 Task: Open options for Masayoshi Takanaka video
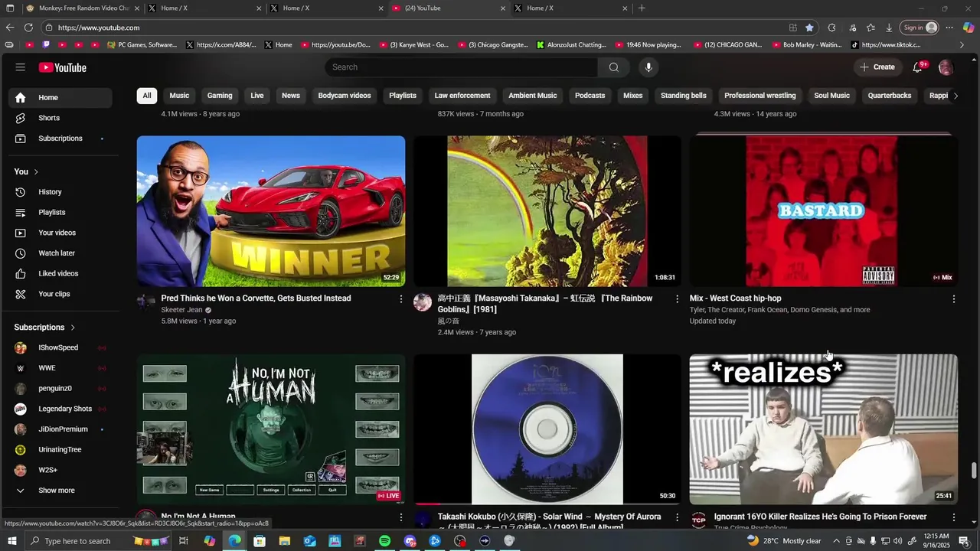tap(677, 299)
